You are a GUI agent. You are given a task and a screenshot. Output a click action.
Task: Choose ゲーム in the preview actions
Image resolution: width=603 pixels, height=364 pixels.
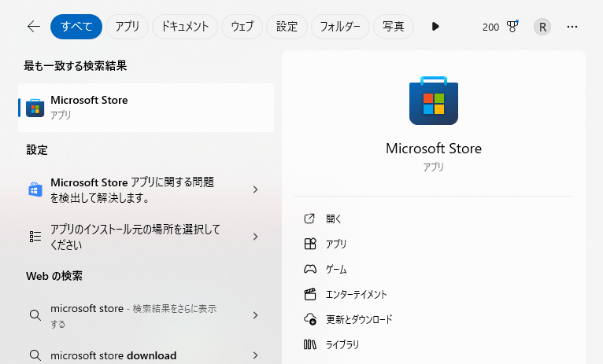click(x=336, y=269)
